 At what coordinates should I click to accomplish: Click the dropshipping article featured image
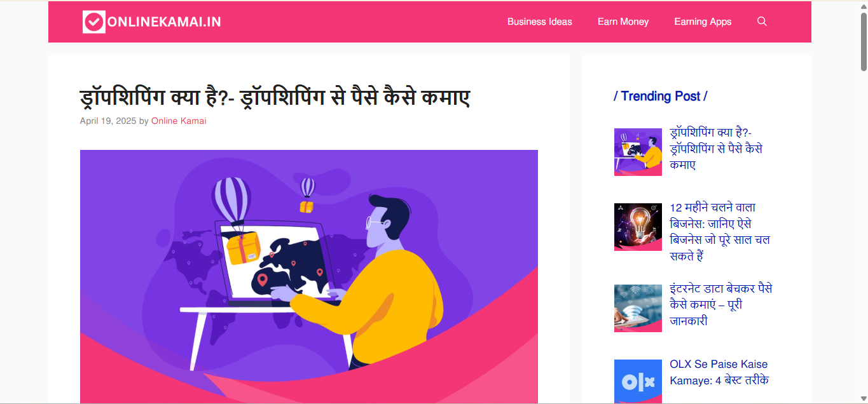click(x=309, y=276)
